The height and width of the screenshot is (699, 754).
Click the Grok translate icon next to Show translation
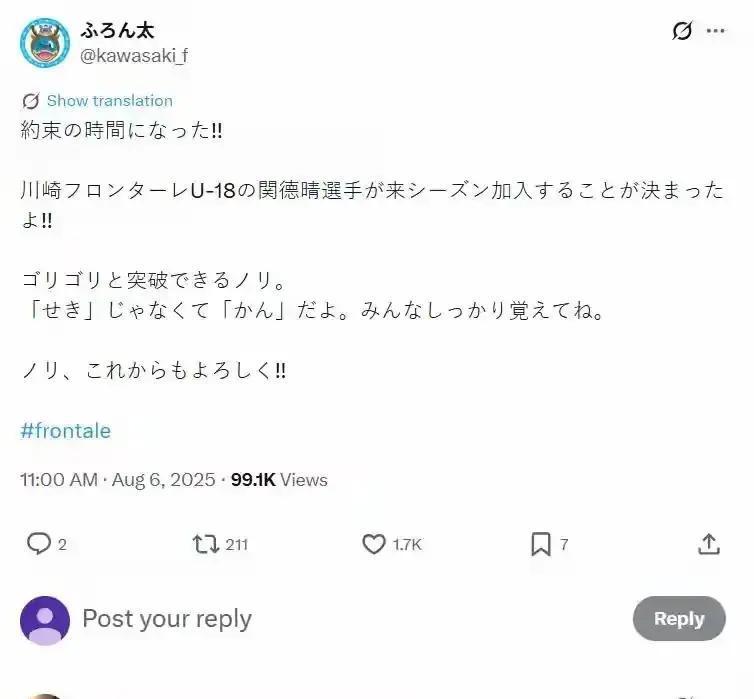coord(30,101)
